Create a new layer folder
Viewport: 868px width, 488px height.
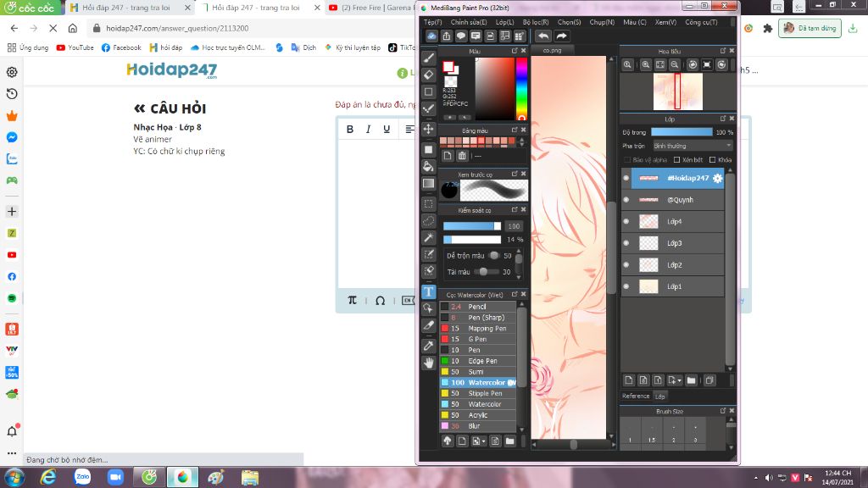[x=691, y=380]
